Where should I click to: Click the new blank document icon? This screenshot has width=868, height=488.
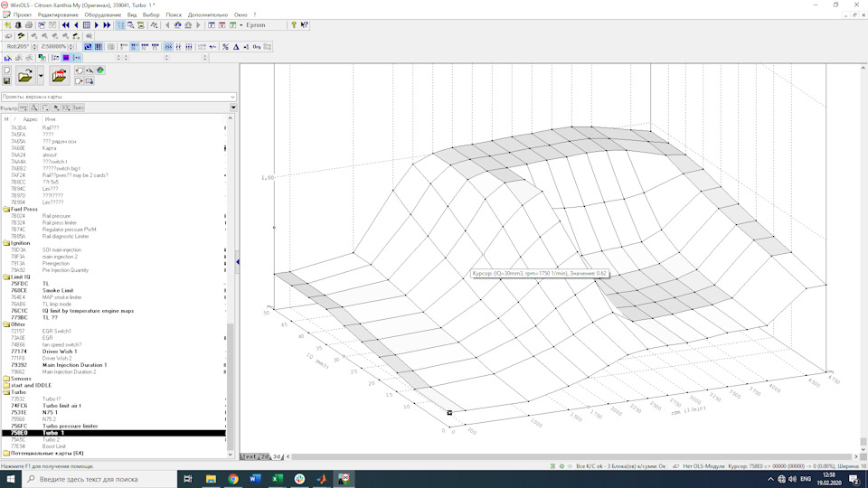(x=6, y=70)
